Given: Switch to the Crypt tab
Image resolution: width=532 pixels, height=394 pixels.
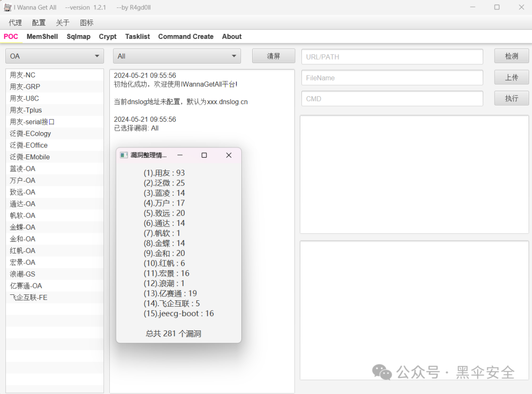Looking at the screenshot, I should 107,36.
